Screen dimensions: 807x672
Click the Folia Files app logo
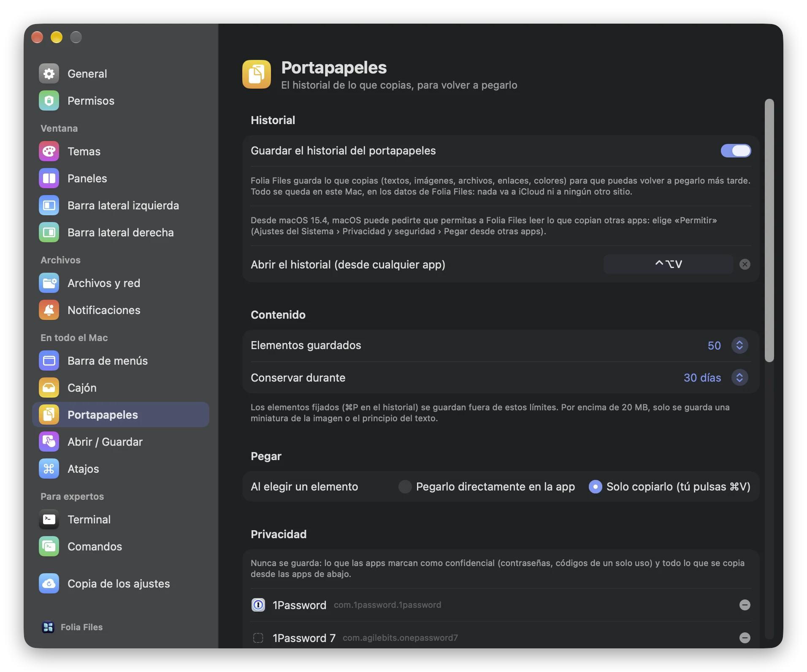coord(48,627)
